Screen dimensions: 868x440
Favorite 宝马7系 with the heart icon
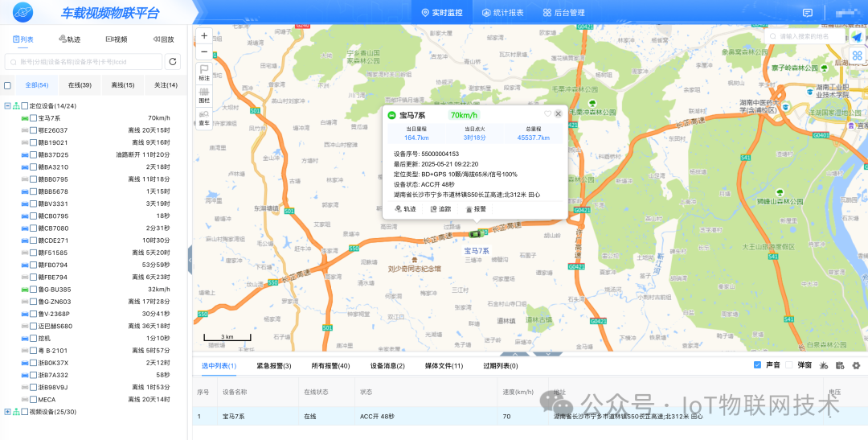click(x=547, y=113)
